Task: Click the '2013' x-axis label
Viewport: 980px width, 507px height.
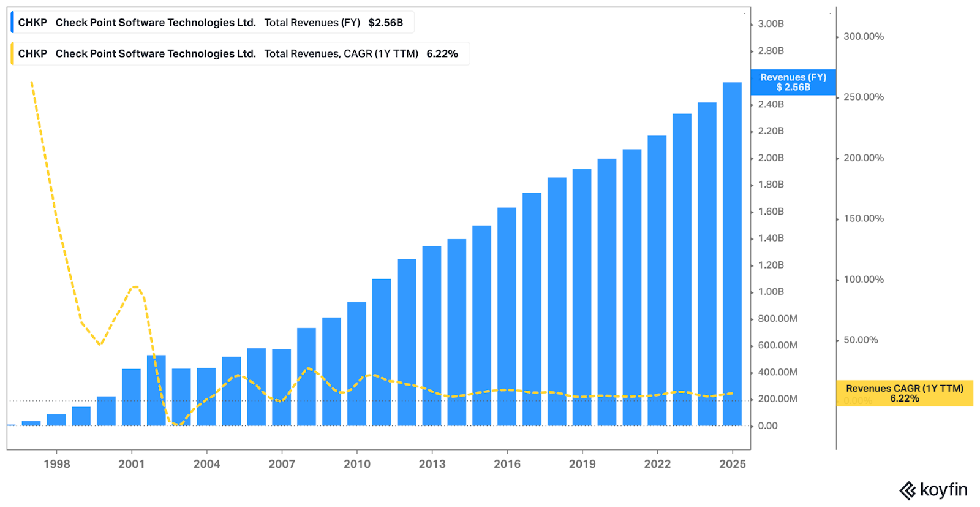Action: (x=432, y=464)
